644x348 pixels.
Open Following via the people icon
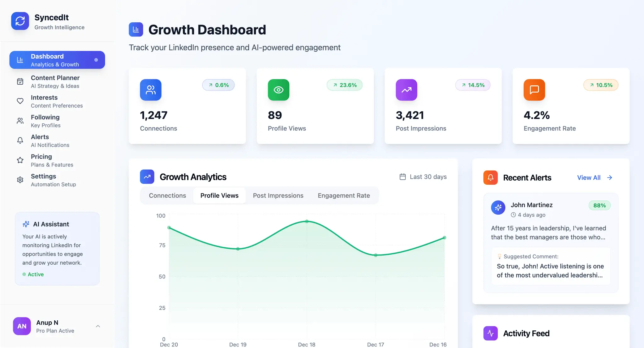click(20, 121)
